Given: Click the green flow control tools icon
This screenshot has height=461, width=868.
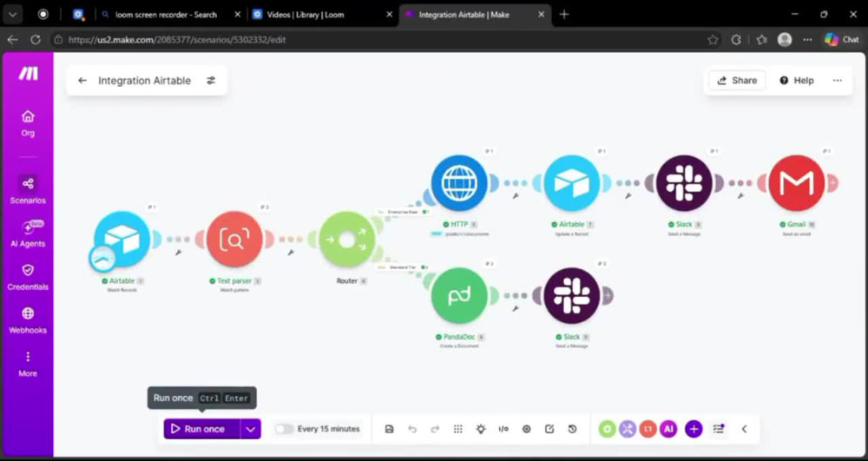Looking at the screenshot, I should tap(608, 429).
